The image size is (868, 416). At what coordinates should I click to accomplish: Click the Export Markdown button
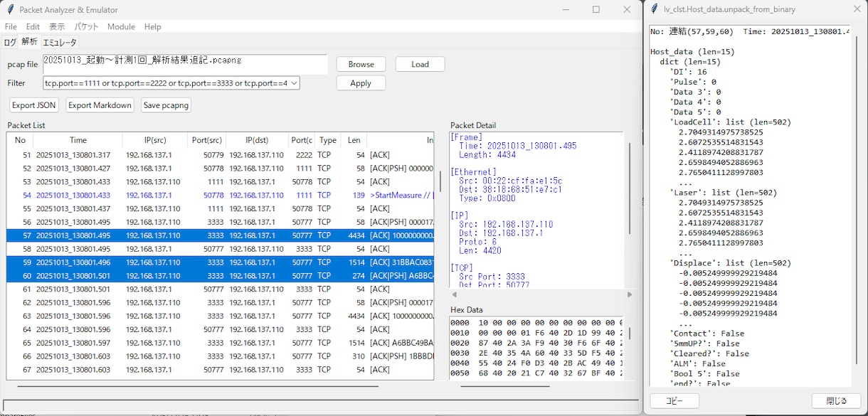(x=100, y=105)
